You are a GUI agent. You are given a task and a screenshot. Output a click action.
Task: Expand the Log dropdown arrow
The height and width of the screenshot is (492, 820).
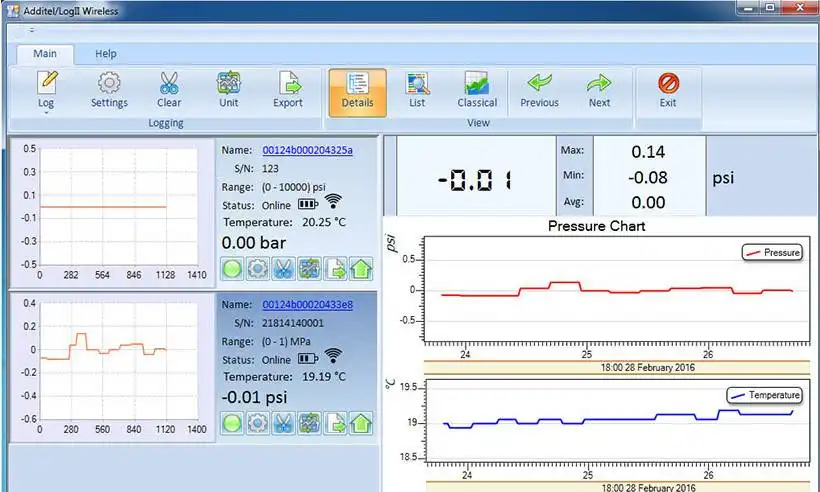[x=46, y=113]
